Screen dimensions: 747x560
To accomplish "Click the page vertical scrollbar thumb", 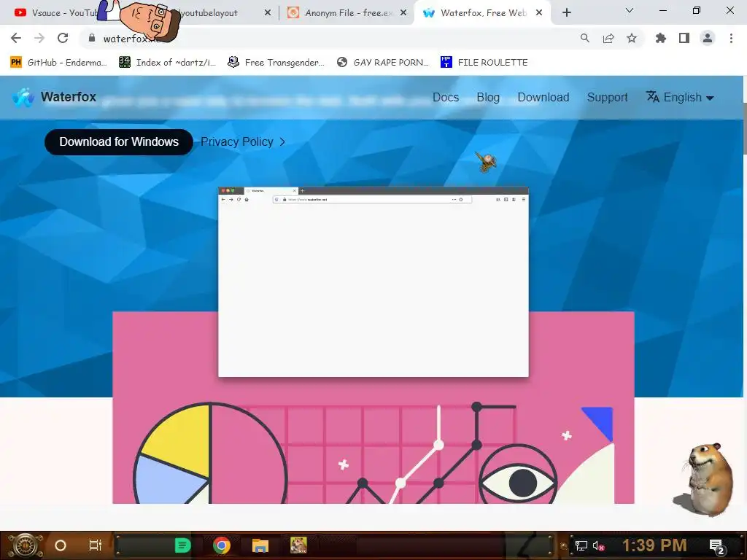I will [x=745, y=128].
